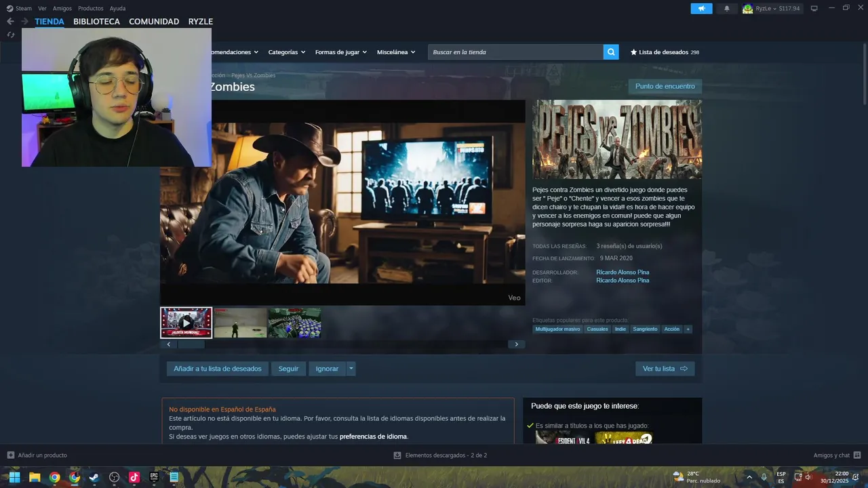This screenshot has width=868, height=488.
Task: Open Windows Start menu
Action: 14,477
